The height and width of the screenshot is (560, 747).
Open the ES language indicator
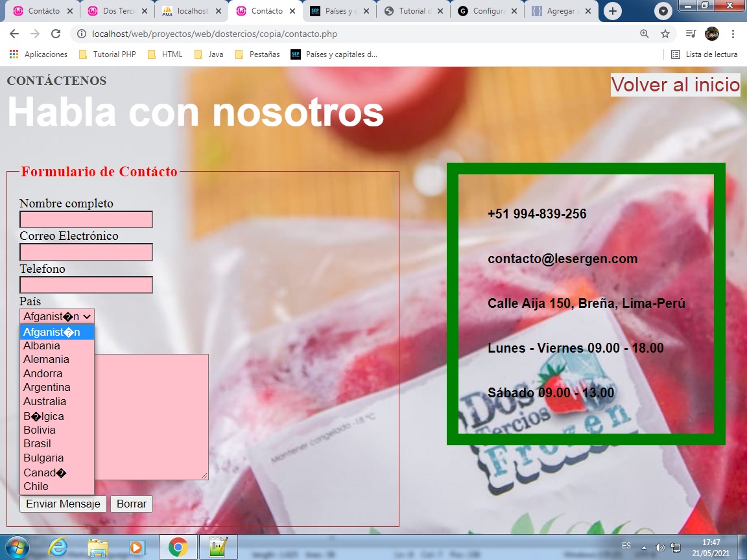(626, 546)
